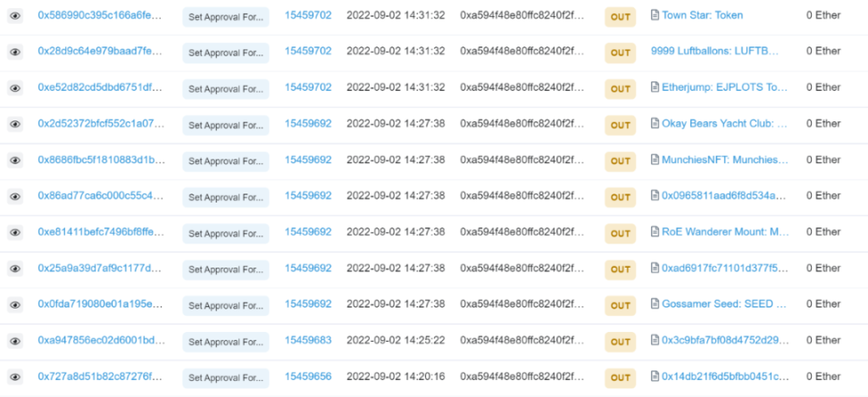Select 0 Ether value in Etherjump row
The image size is (868, 397).
point(823,87)
